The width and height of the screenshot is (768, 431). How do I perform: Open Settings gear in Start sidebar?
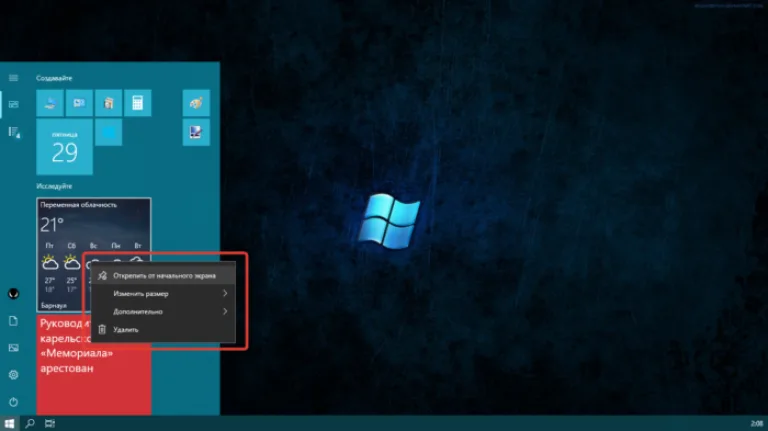(13, 375)
